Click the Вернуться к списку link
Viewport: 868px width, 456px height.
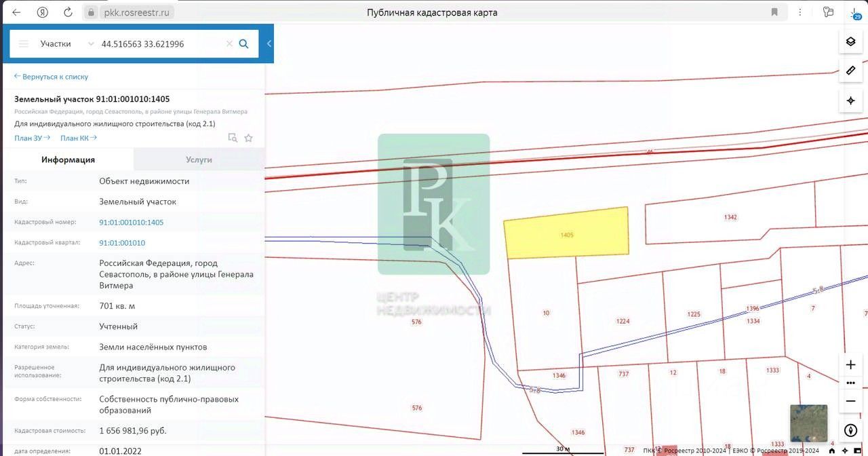[52, 77]
